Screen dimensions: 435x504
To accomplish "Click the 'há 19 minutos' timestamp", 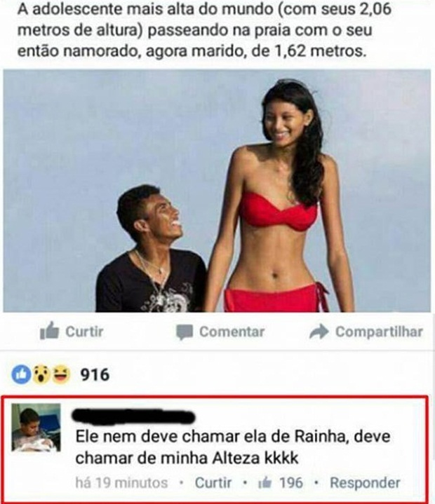I will click(121, 483).
